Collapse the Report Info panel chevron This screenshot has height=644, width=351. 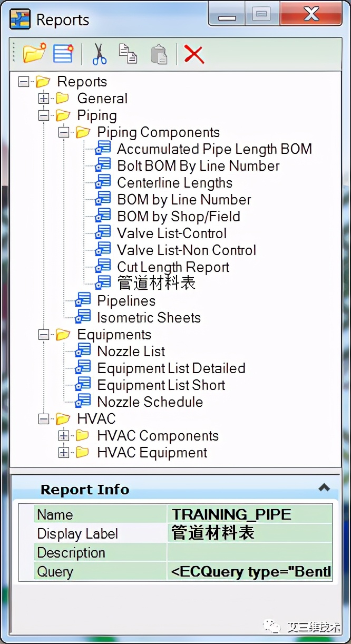coord(324,488)
